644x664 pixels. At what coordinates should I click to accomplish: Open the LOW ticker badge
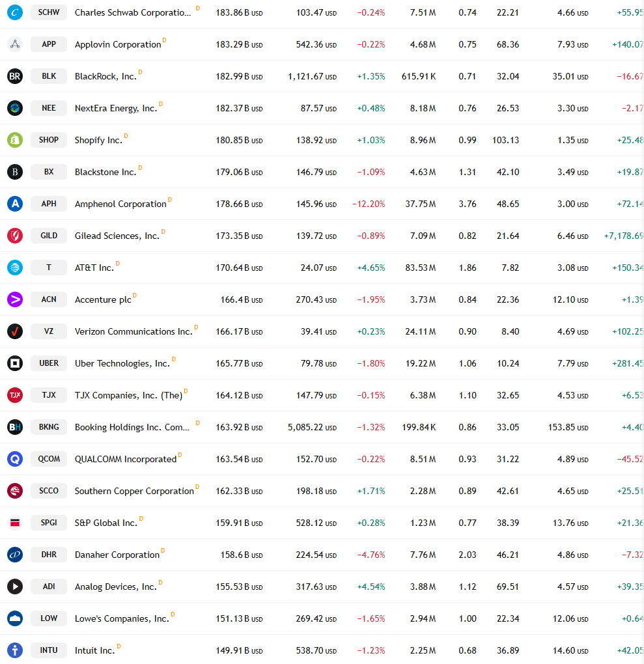(x=49, y=618)
